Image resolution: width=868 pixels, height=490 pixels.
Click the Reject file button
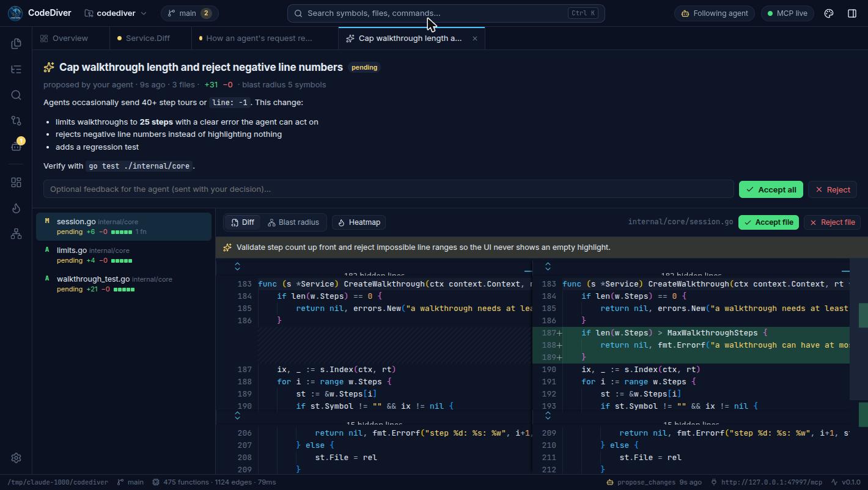click(x=833, y=222)
